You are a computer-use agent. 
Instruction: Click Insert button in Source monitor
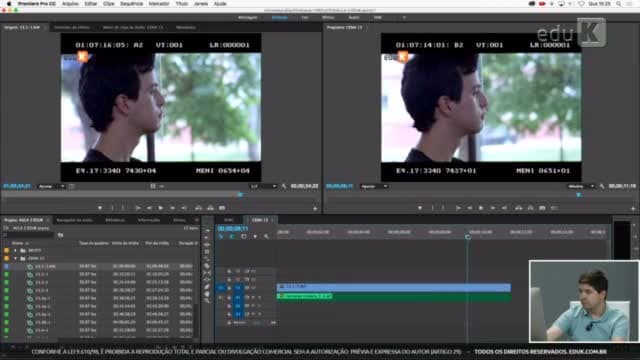click(x=198, y=208)
